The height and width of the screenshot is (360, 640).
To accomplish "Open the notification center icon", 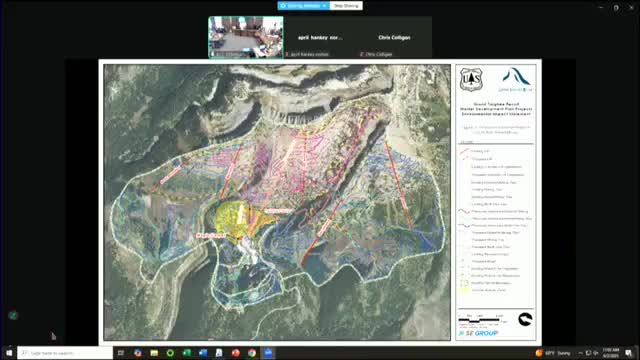I will pos(629,353).
